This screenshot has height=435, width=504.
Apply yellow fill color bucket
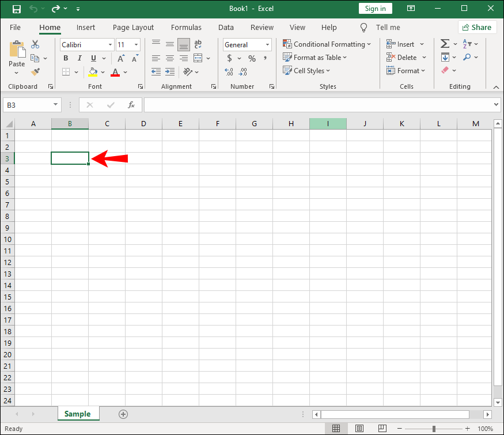point(93,72)
